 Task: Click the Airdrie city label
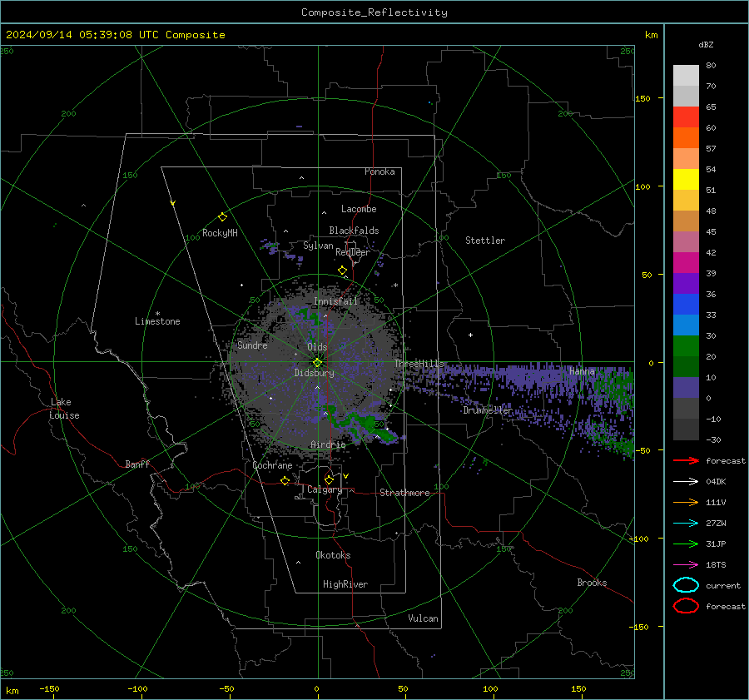pos(328,444)
